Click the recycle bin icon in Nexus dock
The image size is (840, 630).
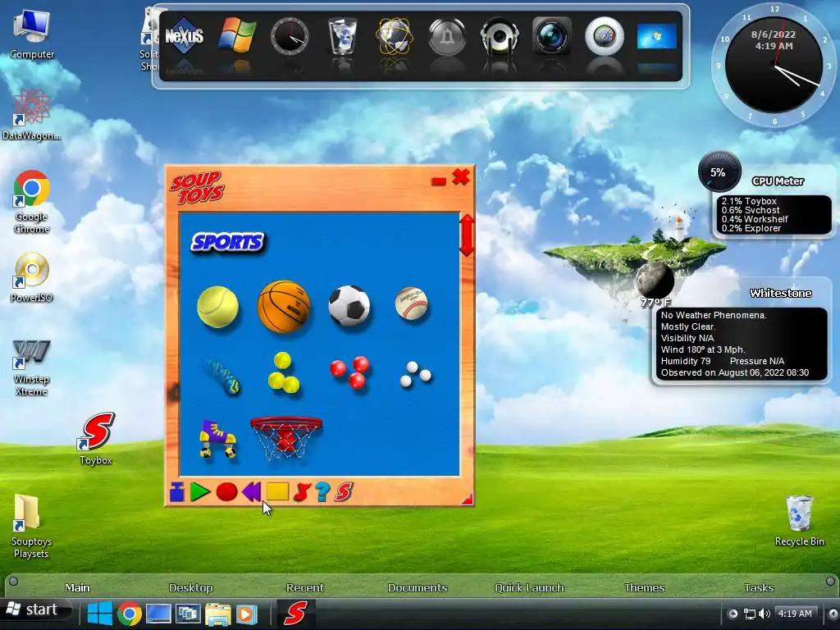pyautogui.click(x=342, y=36)
